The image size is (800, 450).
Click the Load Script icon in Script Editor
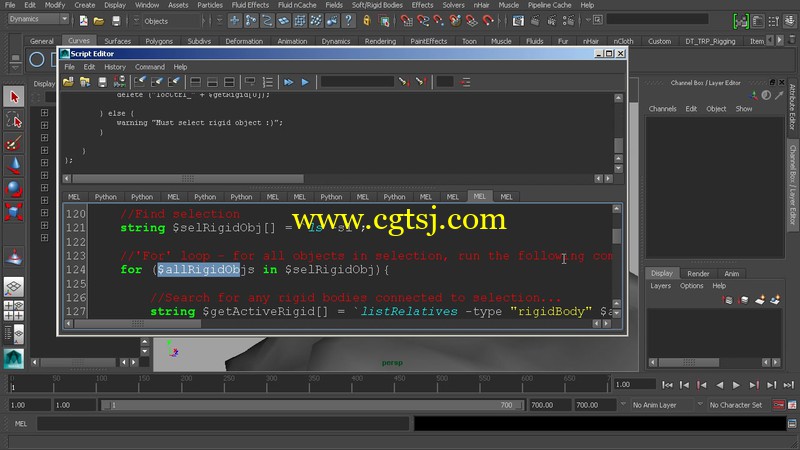(x=68, y=82)
